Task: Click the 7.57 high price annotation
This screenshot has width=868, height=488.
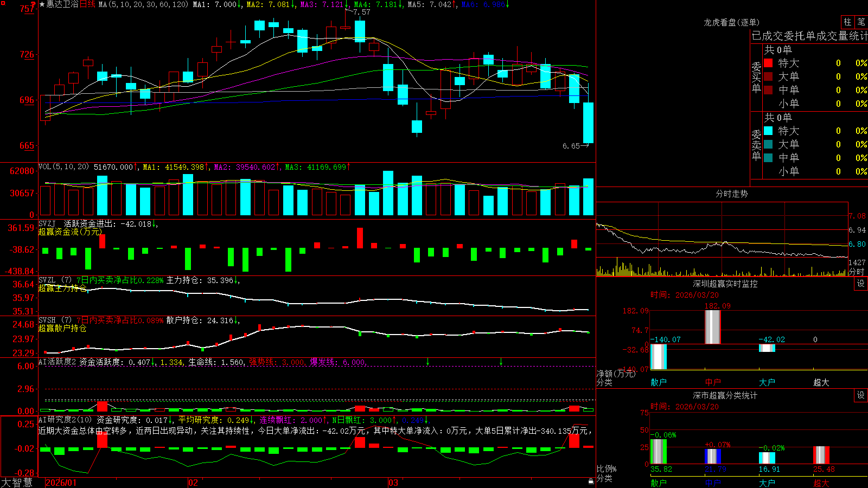Action: pos(361,12)
